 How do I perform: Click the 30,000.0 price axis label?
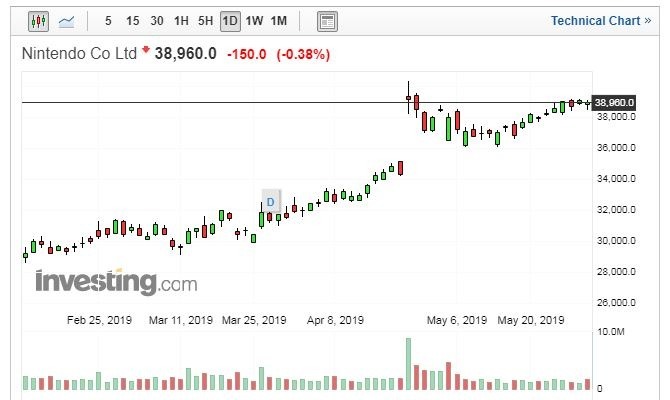(x=616, y=241)
